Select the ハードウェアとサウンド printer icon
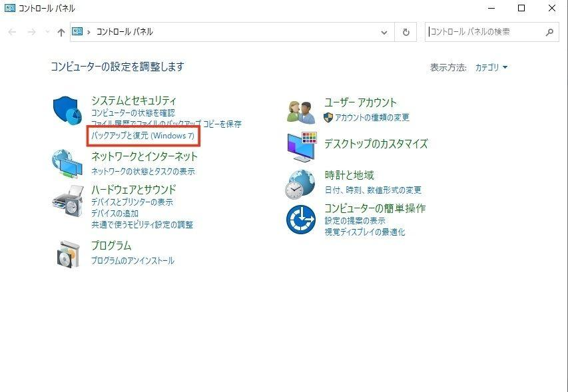568x392 pixels. [x=67, y=202]
